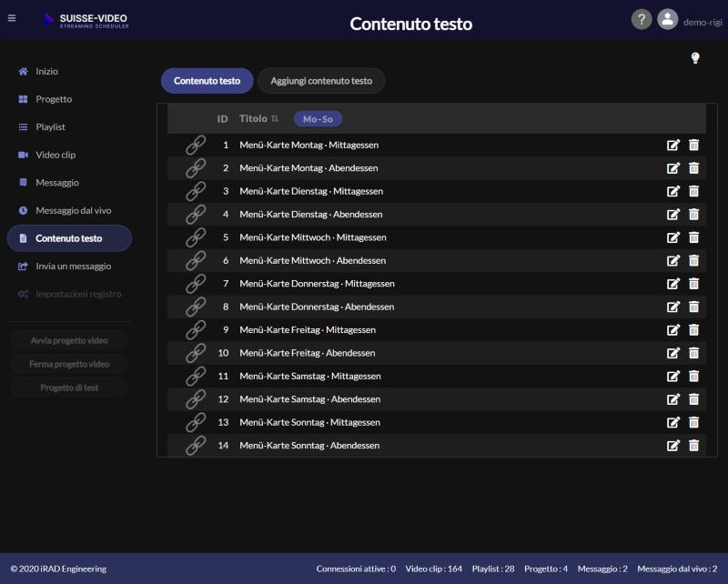Edit Menü-Karte Freitag Abendessen entry
Screen dimensions: 728x584
click(673, 353)
